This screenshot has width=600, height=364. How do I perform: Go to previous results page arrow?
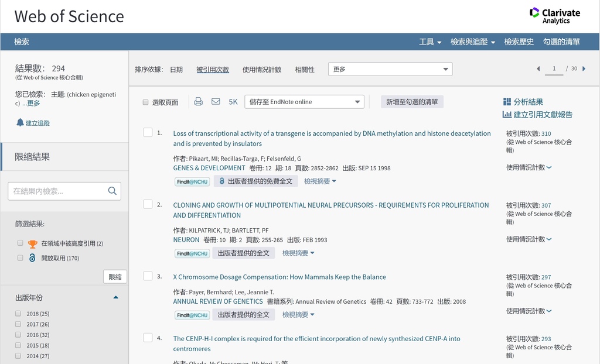538,69
